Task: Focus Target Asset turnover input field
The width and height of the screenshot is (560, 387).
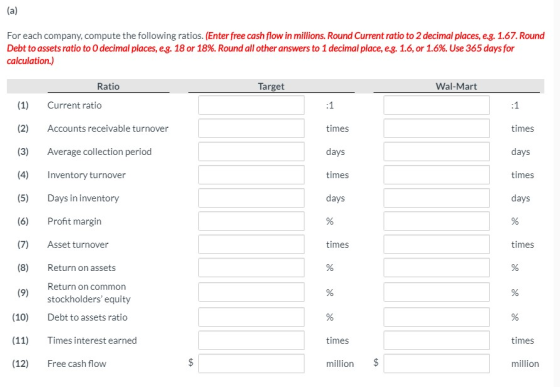Action: click(x=251, y=245)
